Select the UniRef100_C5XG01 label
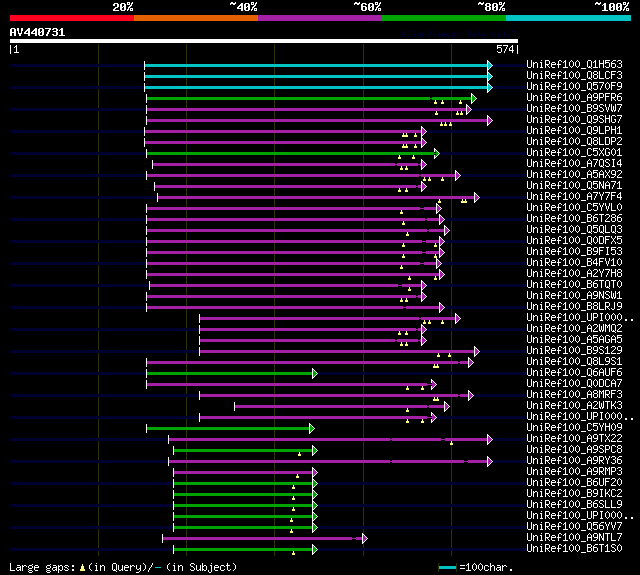The height and width of the screenshot is (575, 640). [x=574, y=153]
